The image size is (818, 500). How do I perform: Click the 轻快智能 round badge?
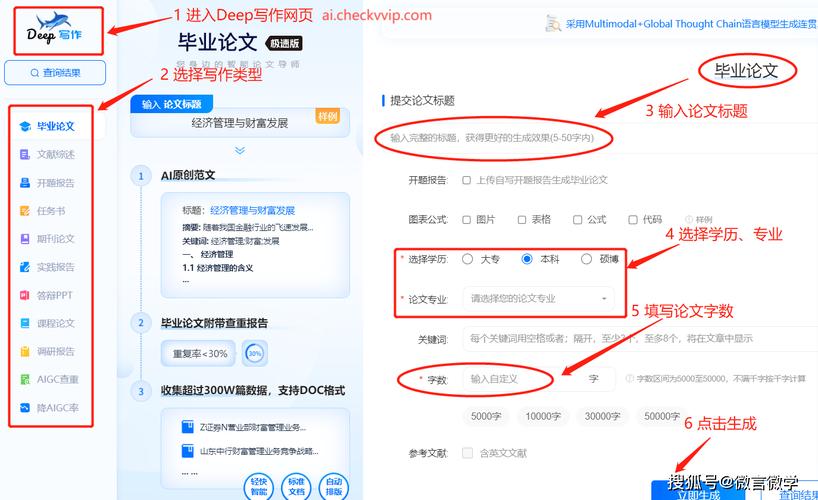[x=259, y=486]
